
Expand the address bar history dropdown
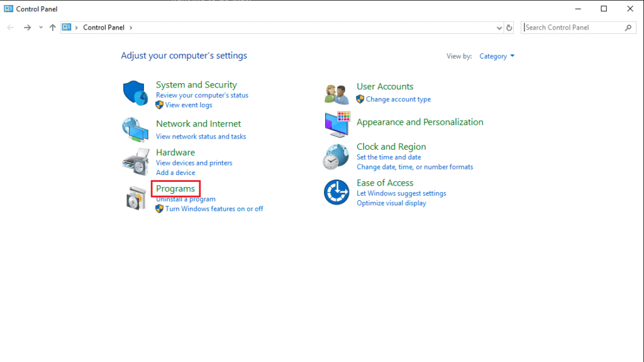(x=499, y=28)
